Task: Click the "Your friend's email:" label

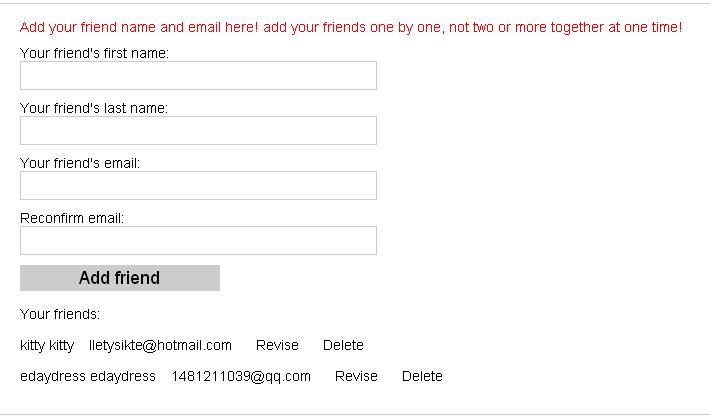Action: (80, 163)
